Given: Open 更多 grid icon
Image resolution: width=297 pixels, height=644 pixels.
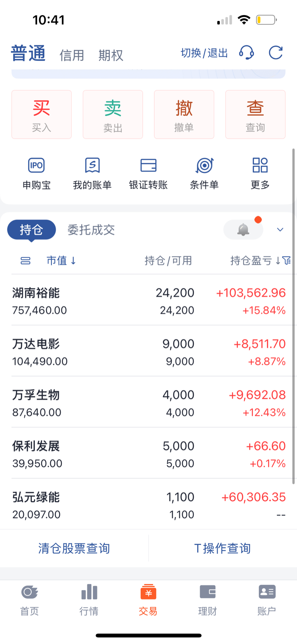Looking at the screenshot, I should coord(260,165).
